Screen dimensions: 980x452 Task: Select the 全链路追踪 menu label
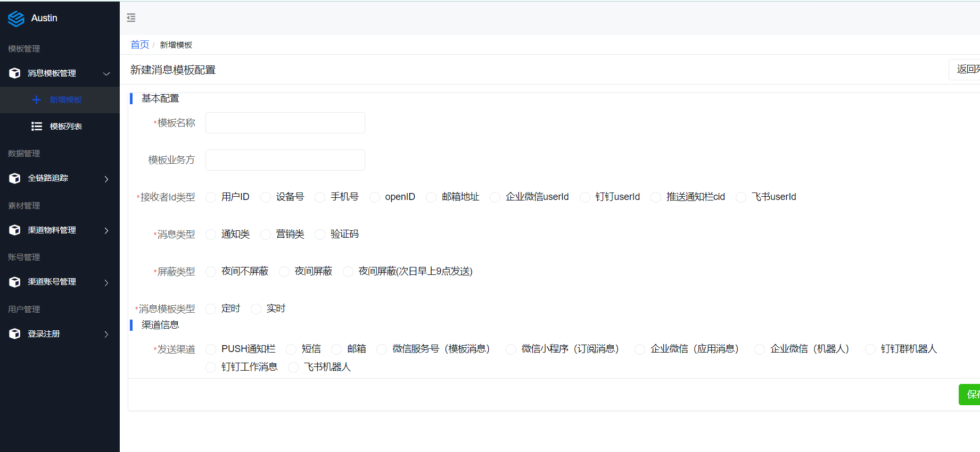[x=48, y=178]
